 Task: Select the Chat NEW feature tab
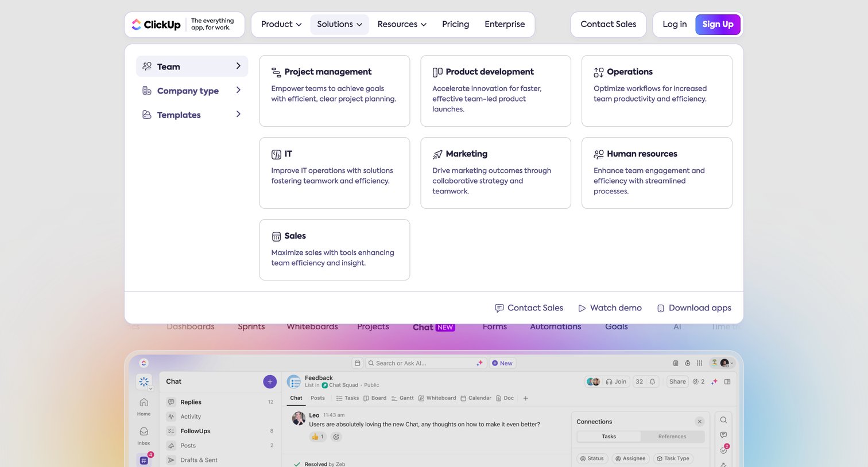click(x=433, y=327)
